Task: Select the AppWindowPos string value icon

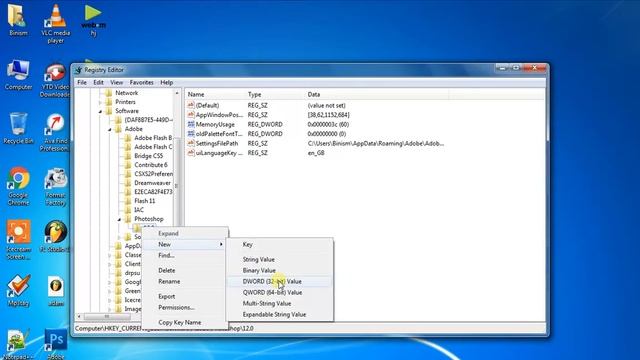Action: click(191, 115)
